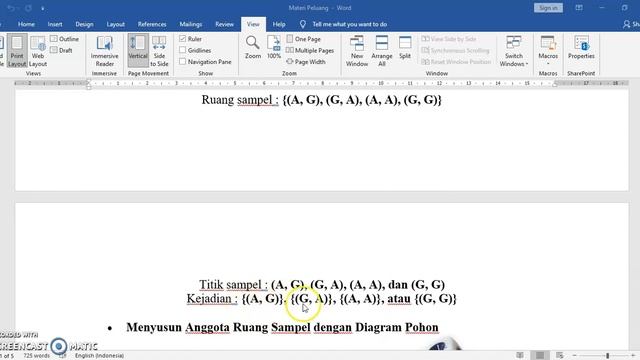Screen dimensions: 640x360
Task: Select Print Layout view
Action: tap(17, 51)
